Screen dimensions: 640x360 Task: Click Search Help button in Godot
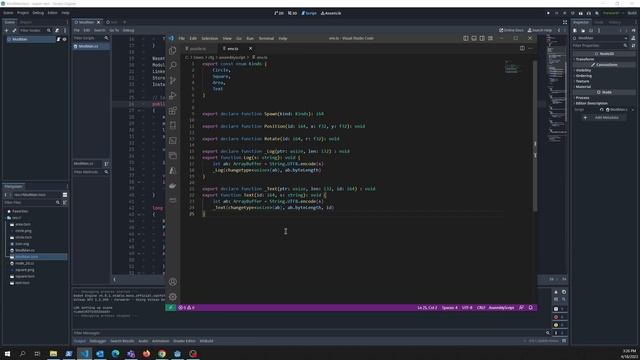tap(540, 30)
